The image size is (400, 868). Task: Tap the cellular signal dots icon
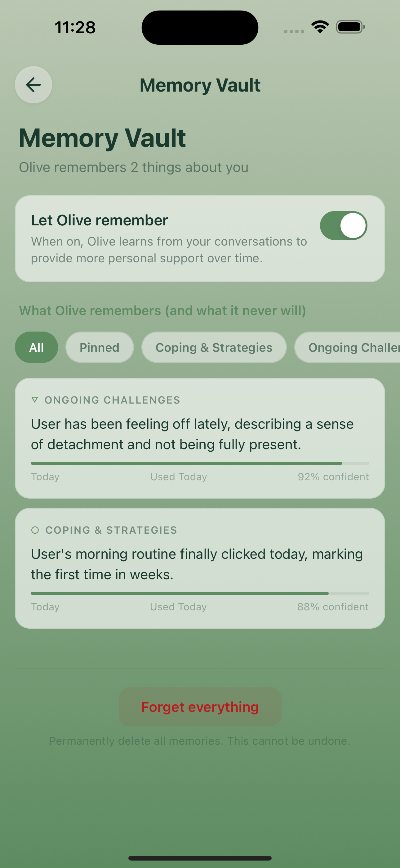tap(293, 31)
